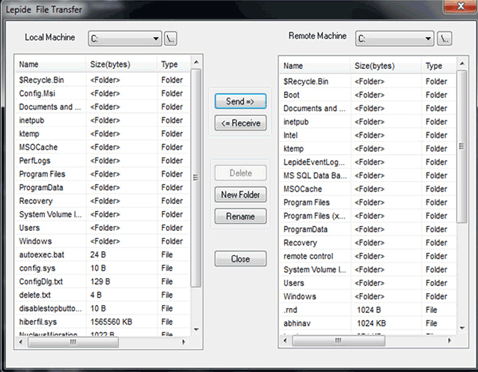Click local vertical scrollbar up arrow

196,62
